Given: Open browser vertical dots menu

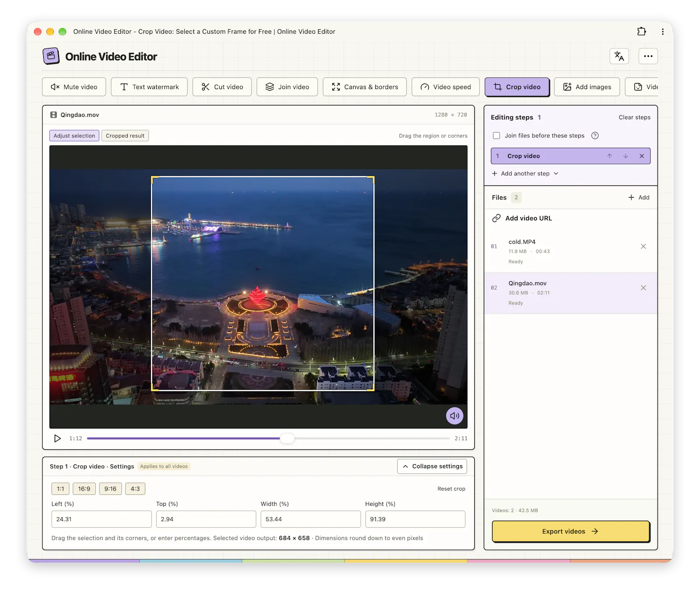Looking at the screenshot, I should [663, 31].
